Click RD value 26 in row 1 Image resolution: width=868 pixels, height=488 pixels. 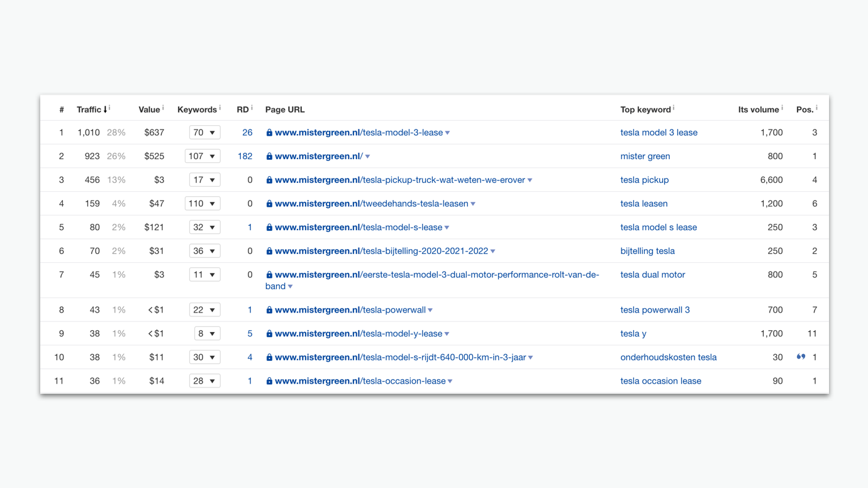pyautogui.click(x=247, y=133)
